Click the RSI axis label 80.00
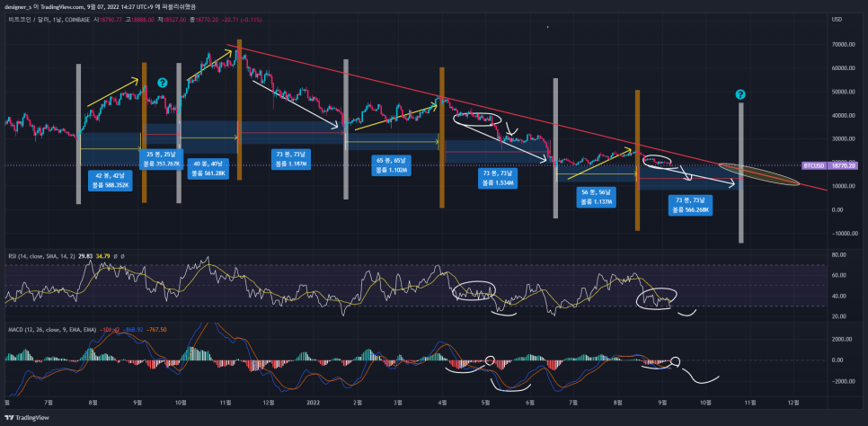This screenshot has height=426, width=868. point(837,255)
